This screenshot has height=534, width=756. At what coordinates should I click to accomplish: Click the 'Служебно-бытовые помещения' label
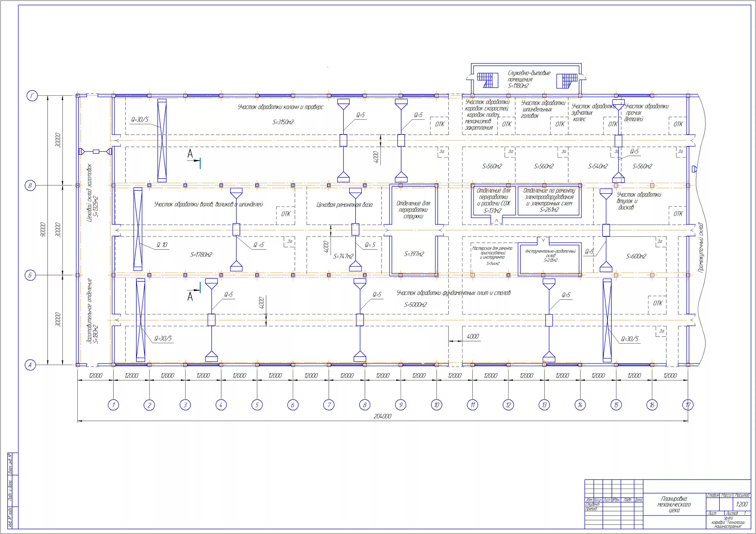pyautogui.click(x=529, y=76)
